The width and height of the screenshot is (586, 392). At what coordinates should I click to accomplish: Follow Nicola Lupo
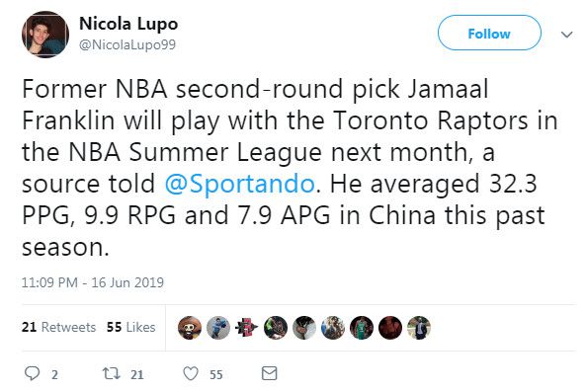489,33
